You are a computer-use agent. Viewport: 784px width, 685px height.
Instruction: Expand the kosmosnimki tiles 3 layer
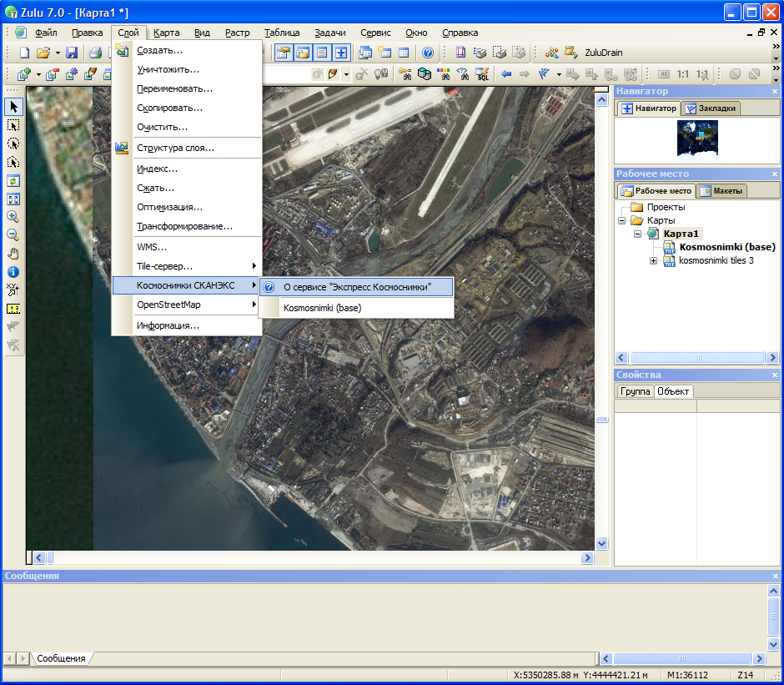tap(653, 261)
